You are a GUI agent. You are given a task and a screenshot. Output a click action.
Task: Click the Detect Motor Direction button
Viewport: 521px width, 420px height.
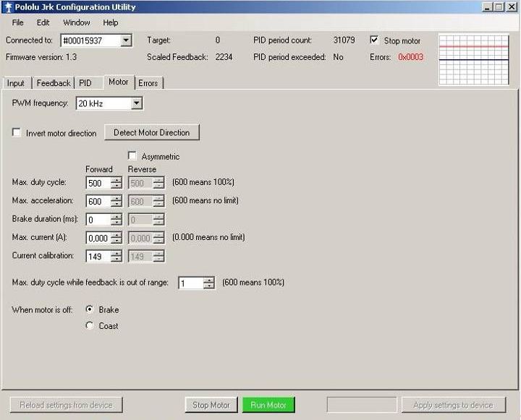click(x=152, y=133)
